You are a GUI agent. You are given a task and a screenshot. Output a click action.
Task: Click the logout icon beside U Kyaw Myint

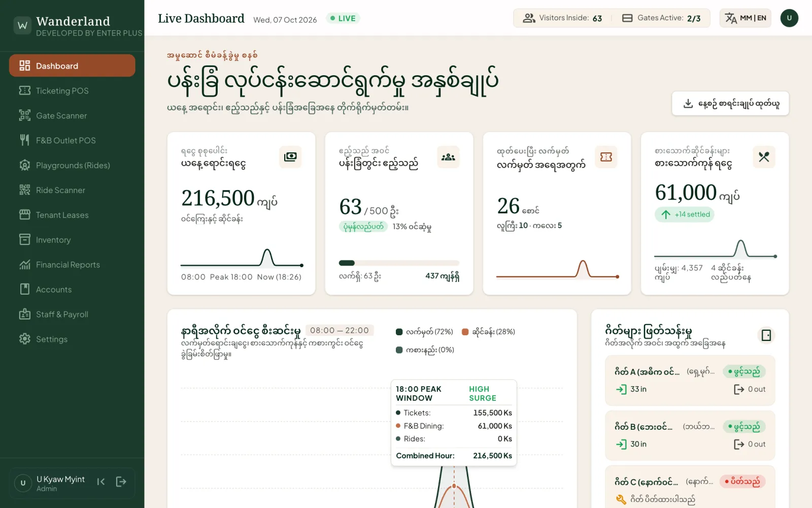pos(121,482)
